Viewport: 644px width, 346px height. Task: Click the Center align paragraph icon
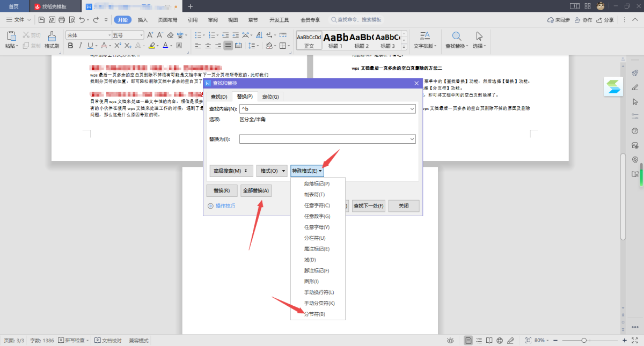pos(208,46)
